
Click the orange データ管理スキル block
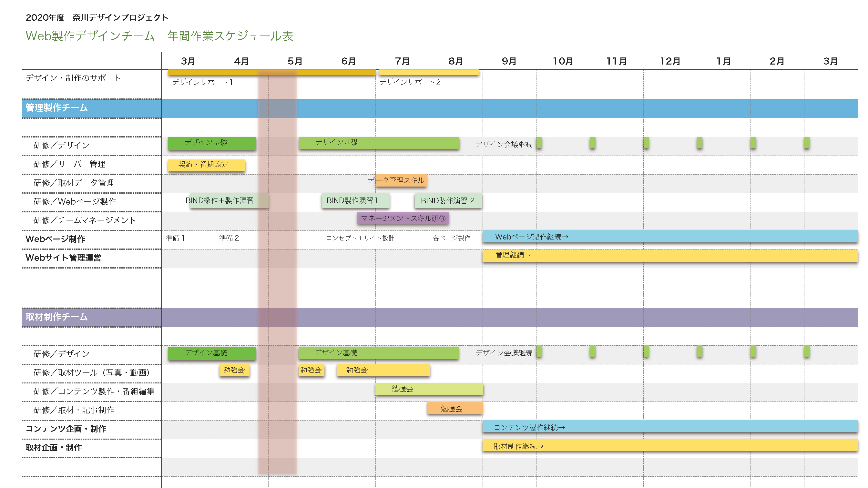[x=401, y=181]
